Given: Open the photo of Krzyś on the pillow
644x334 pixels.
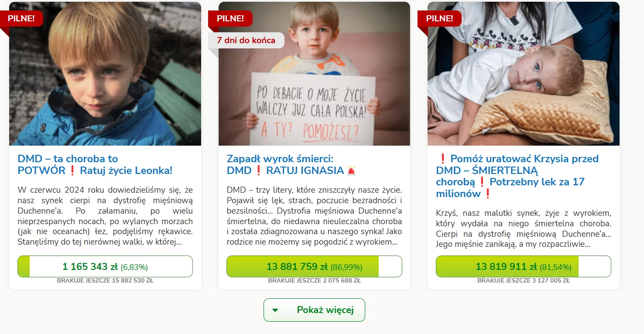Looking at the screenshot, I should 524,74.
